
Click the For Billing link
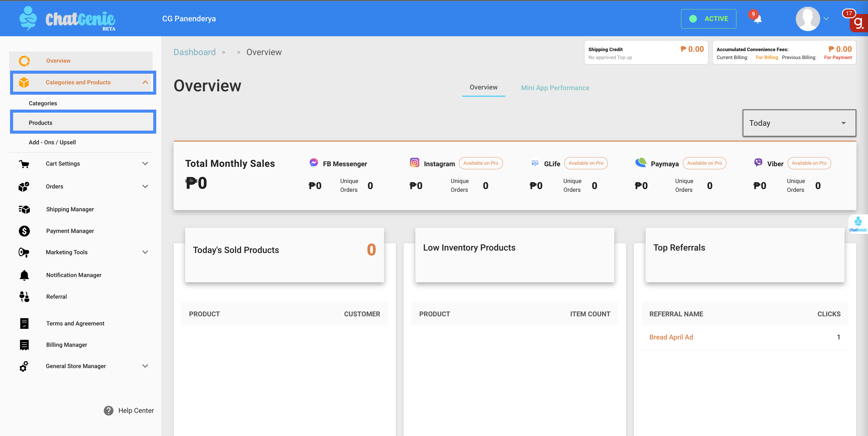coord(767,58)
